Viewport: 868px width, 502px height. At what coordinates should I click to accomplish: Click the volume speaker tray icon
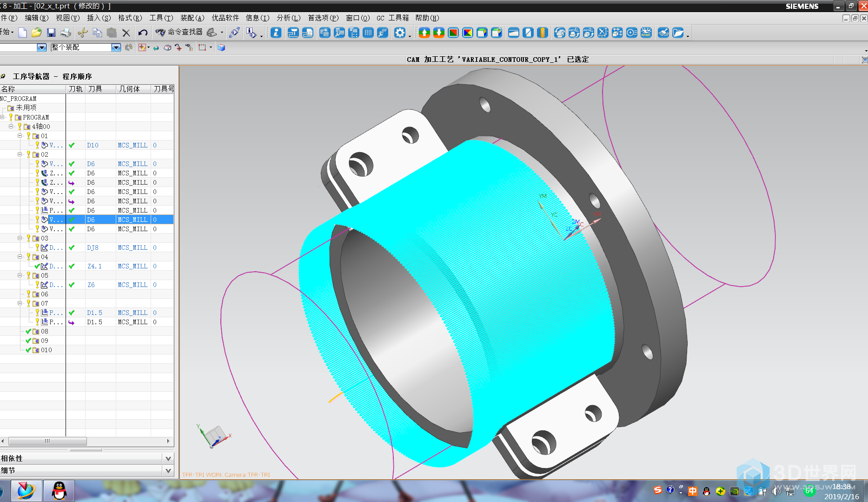coord(775,491)
